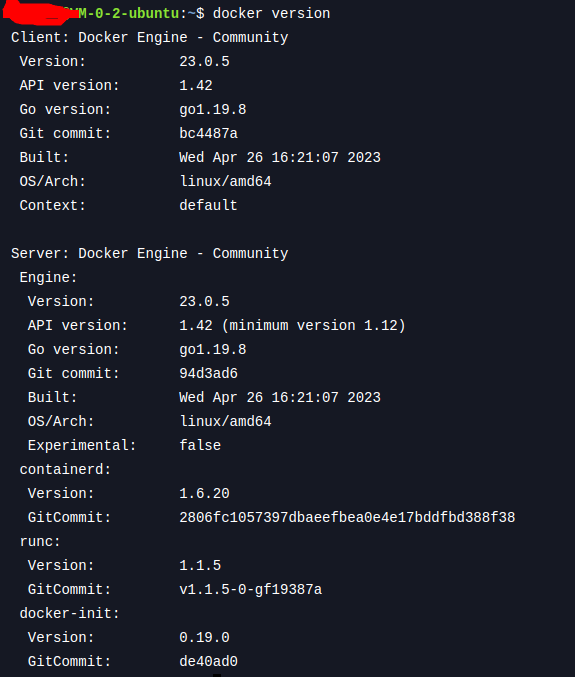Click docker-init version 0.19.0
The image size is (575, 677).
(x=204, y=637)
